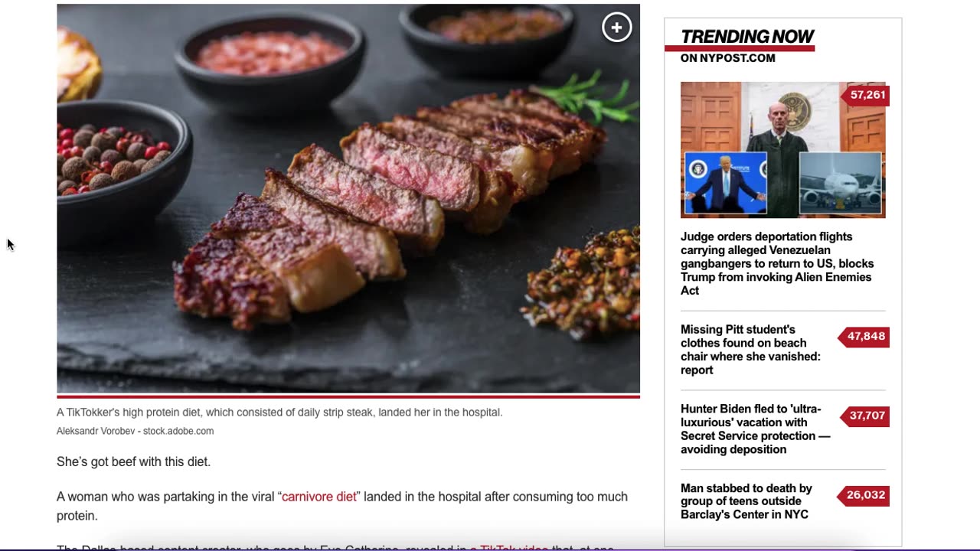Expand the steak image with plus icon

pos(616,28)
